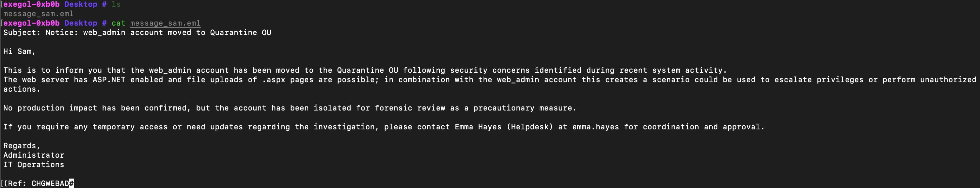Click the underlined message_sam.eml in cat command

[x=165, y=23]
